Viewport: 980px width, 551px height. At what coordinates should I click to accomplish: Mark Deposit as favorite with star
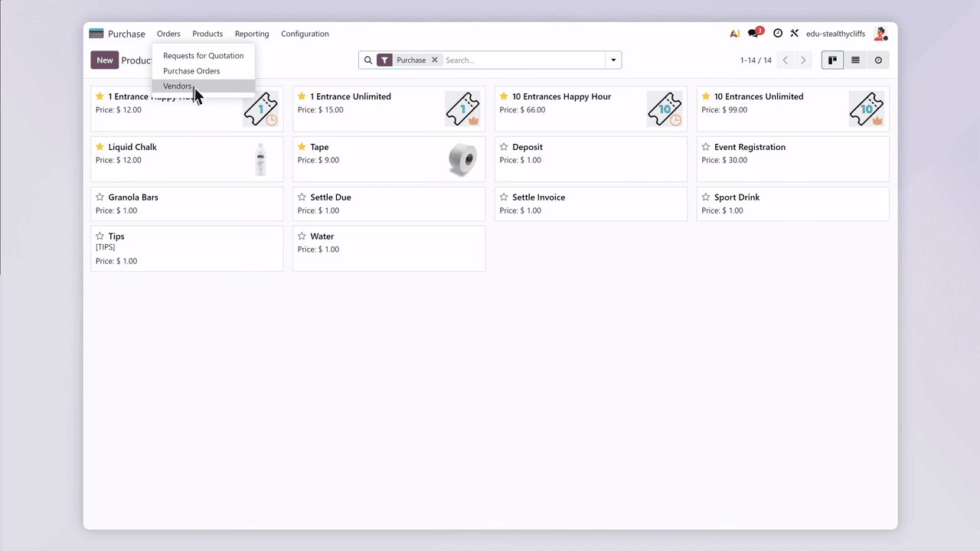click(x=504, y=147)
